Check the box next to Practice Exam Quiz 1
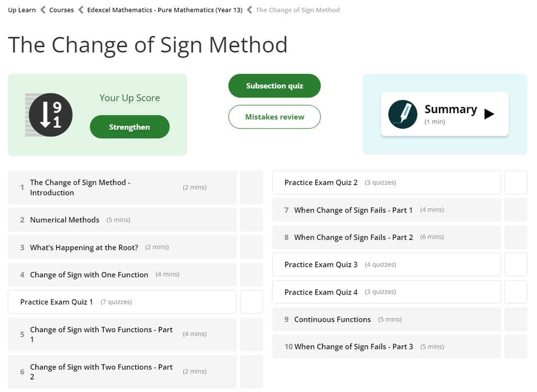Screen dimensions: 537x392 [x=251, y=301]
